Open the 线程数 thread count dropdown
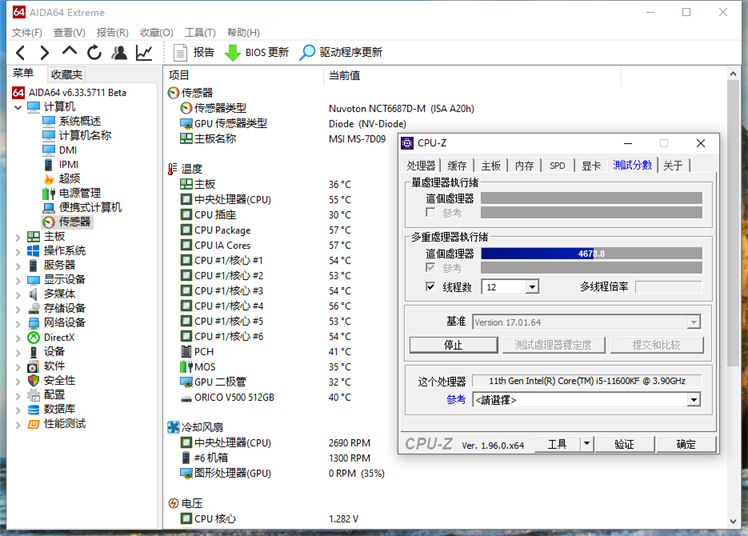The height and width of the screenshot is (536, 748). [x=532, y=287]
